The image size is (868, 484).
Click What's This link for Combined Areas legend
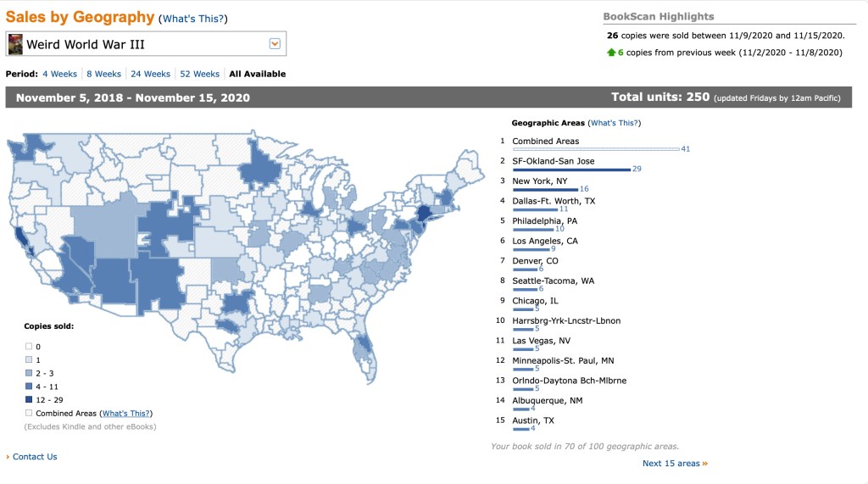[x=125, y=413]
